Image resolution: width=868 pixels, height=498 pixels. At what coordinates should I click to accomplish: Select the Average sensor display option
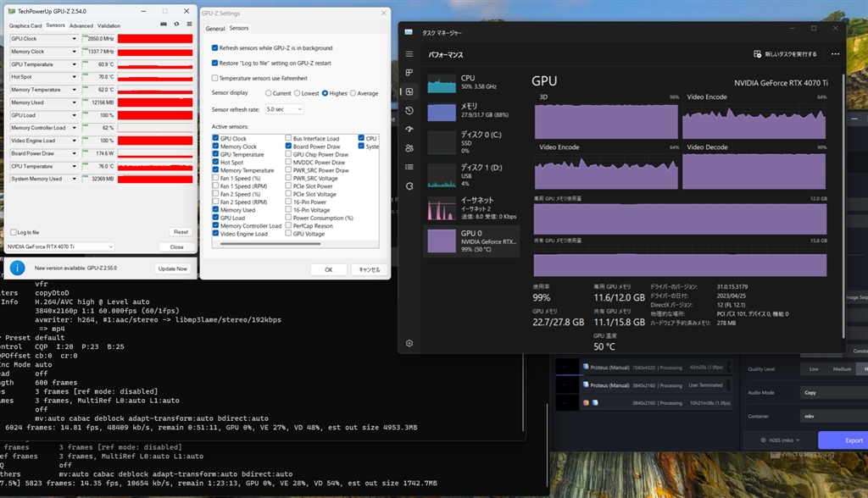pos(353,93)
